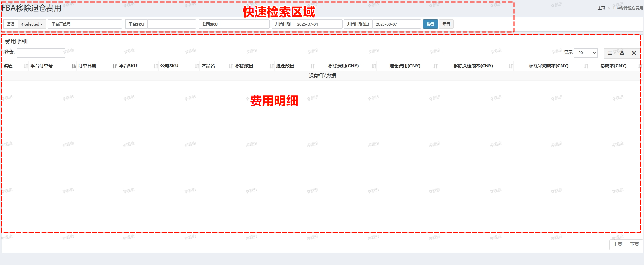Sort by 平台SKU column sort icon
644x265 pixels.
coord(156,66)
